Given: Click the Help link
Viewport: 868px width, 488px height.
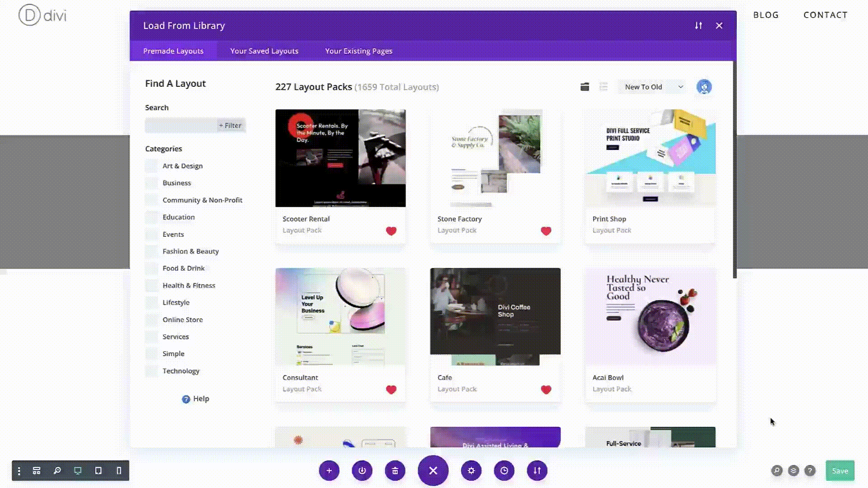Looking at the screenshot, I should point(201,399).
